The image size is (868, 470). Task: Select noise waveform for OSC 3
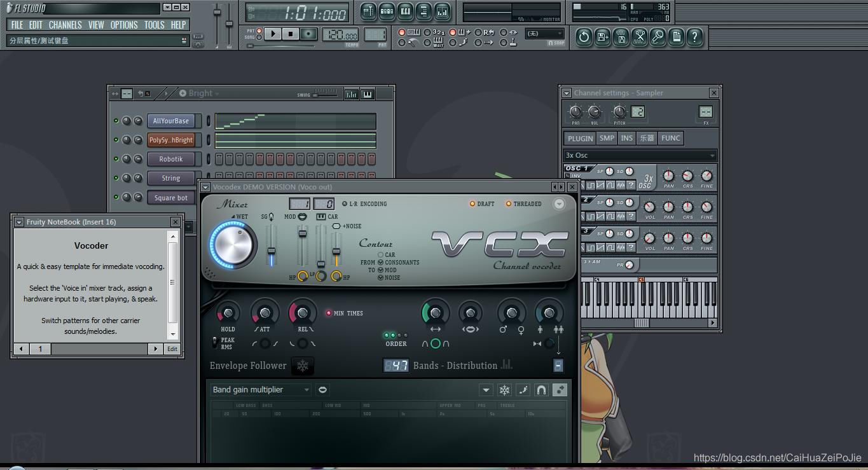(x=621, y=247)
